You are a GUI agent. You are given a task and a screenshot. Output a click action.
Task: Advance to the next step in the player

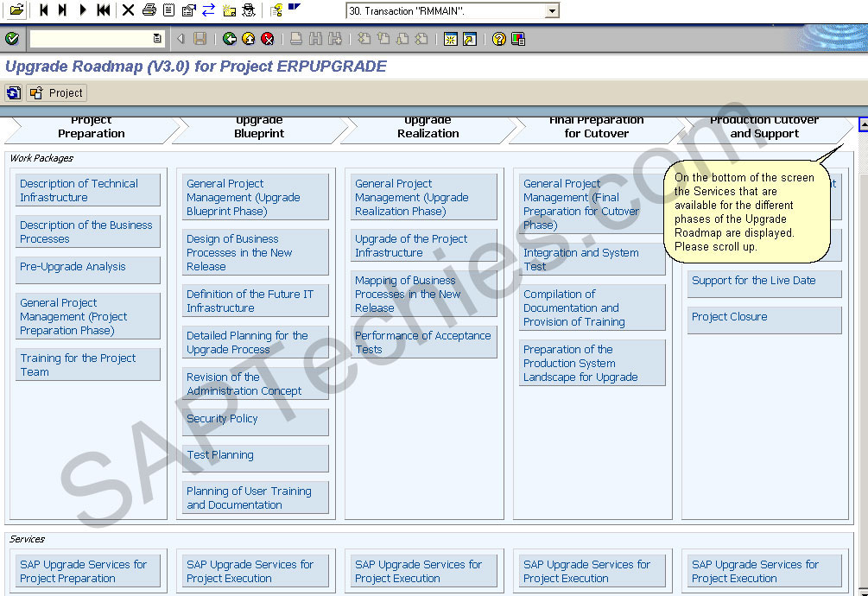[63, 10]
